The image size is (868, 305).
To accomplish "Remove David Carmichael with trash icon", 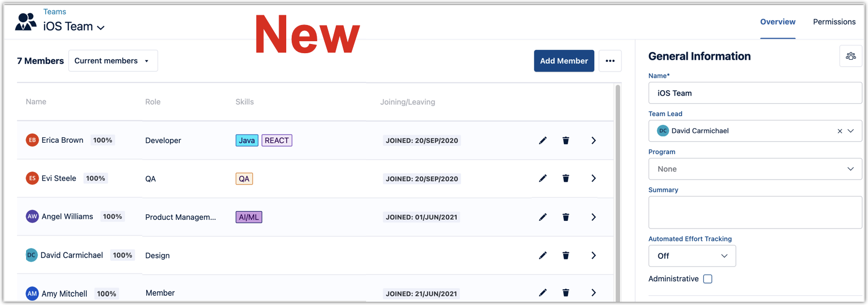I will 565,256.
